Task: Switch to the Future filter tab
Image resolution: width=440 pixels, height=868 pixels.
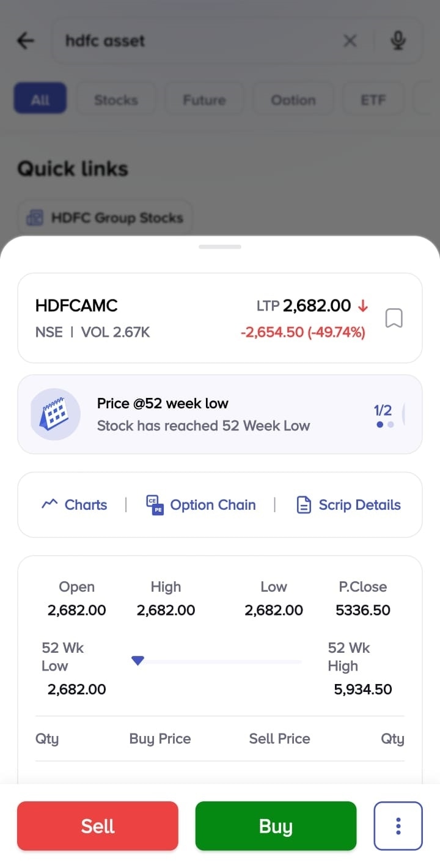Action: click(204, 100)
